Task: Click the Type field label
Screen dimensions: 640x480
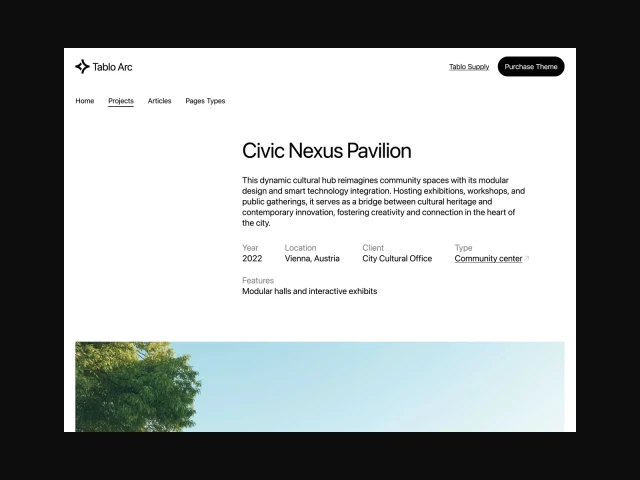Action: tap(463, 248)
